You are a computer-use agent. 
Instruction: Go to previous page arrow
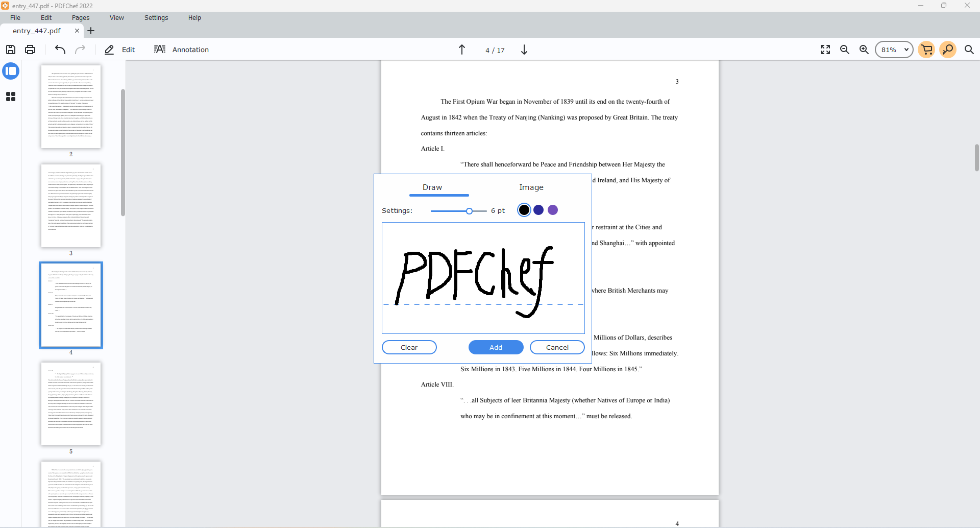pos(462,50)
